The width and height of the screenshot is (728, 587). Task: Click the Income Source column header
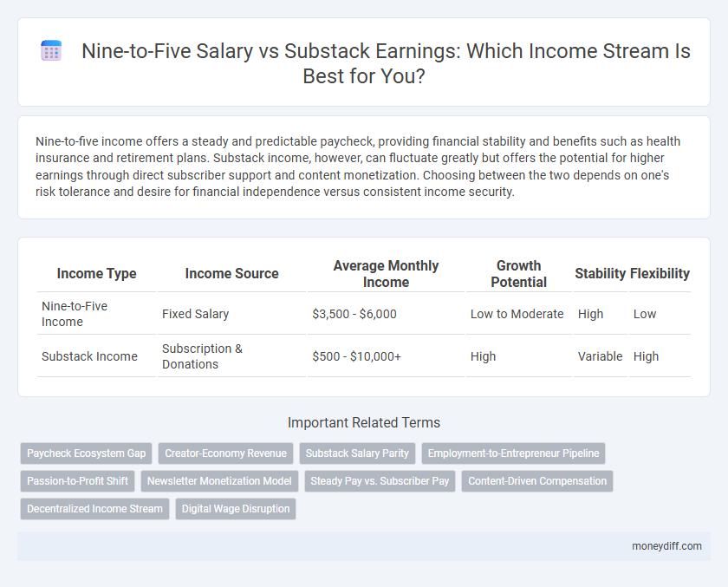[231, 273]
